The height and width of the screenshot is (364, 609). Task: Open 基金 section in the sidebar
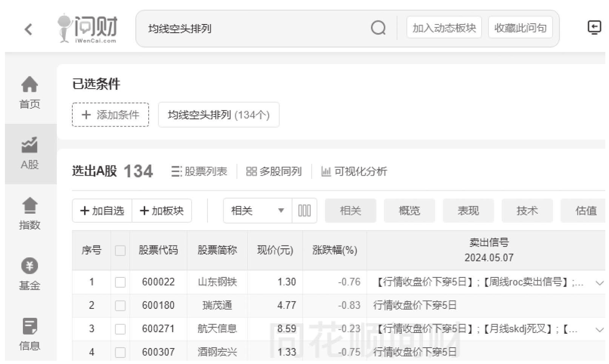(30, 274)
